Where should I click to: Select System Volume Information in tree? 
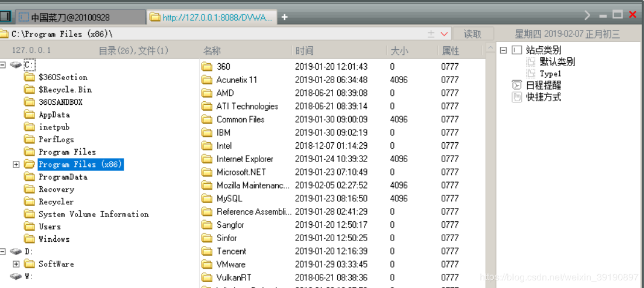(94, 214)
